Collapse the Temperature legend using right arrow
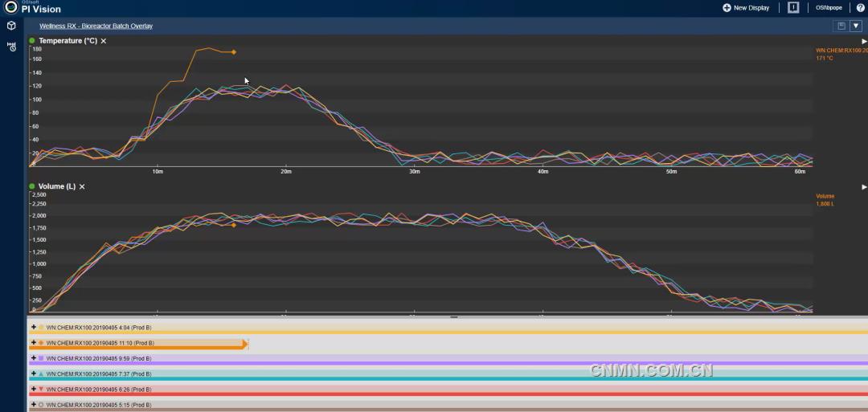 [x=864, y=41]
